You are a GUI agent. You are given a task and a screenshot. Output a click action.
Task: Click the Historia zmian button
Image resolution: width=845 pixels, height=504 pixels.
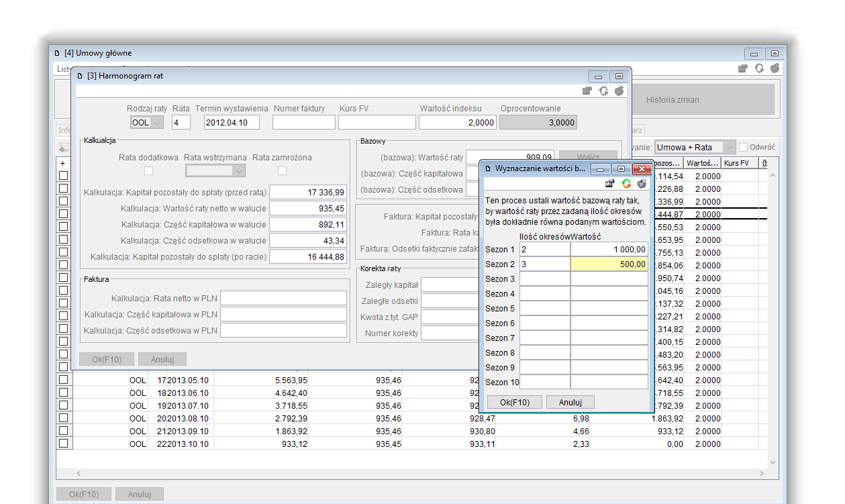click(673, 100)
